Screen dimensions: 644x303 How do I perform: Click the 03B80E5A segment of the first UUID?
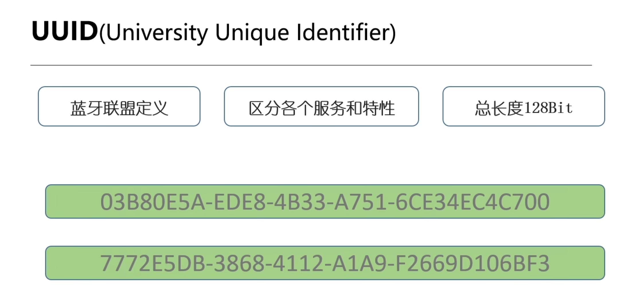tap(153, 202)
